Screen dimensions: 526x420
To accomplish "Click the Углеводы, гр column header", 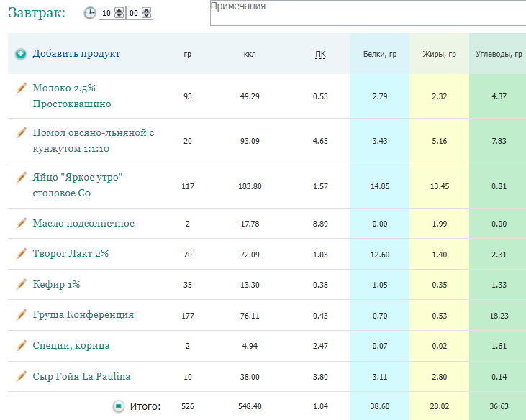I will pyautogui.click(x=499, y=55).
